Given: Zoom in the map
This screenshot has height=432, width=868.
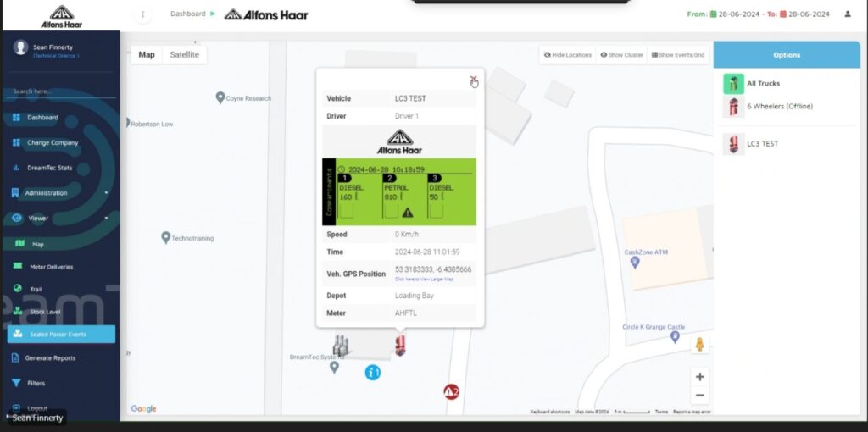Looking at the screenshot, I should (699, 377).
